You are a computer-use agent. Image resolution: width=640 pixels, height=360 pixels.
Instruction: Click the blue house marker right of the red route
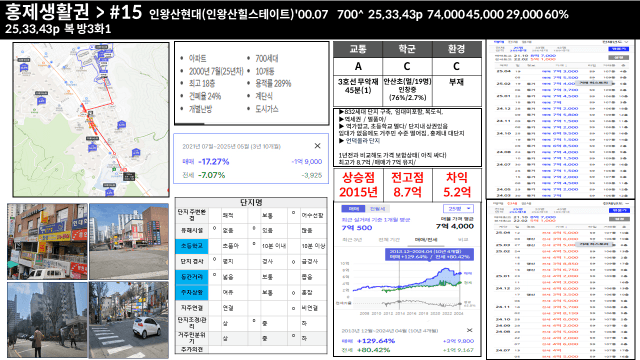point(121,124)
